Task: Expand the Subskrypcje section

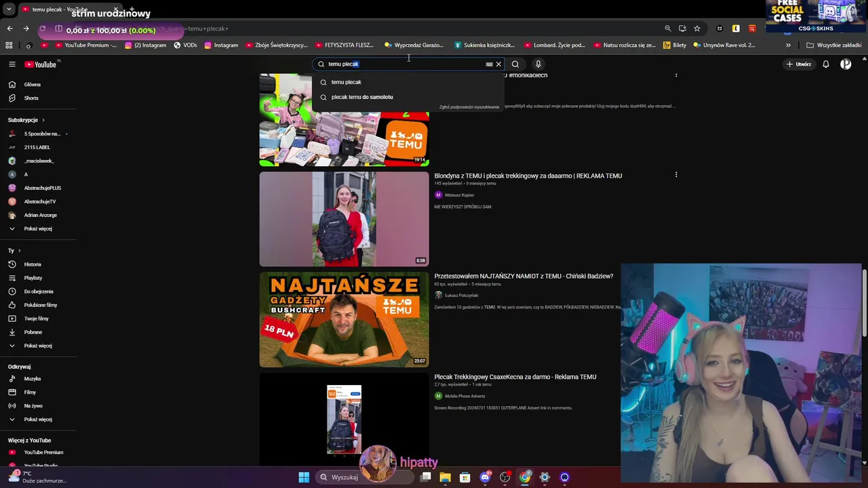Action: [x=27, y=120]
